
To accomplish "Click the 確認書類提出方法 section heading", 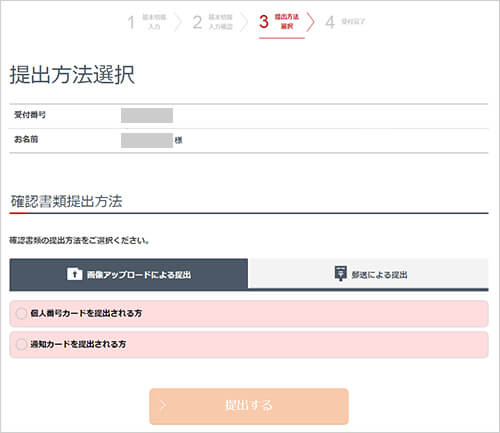I will [67, 201].
